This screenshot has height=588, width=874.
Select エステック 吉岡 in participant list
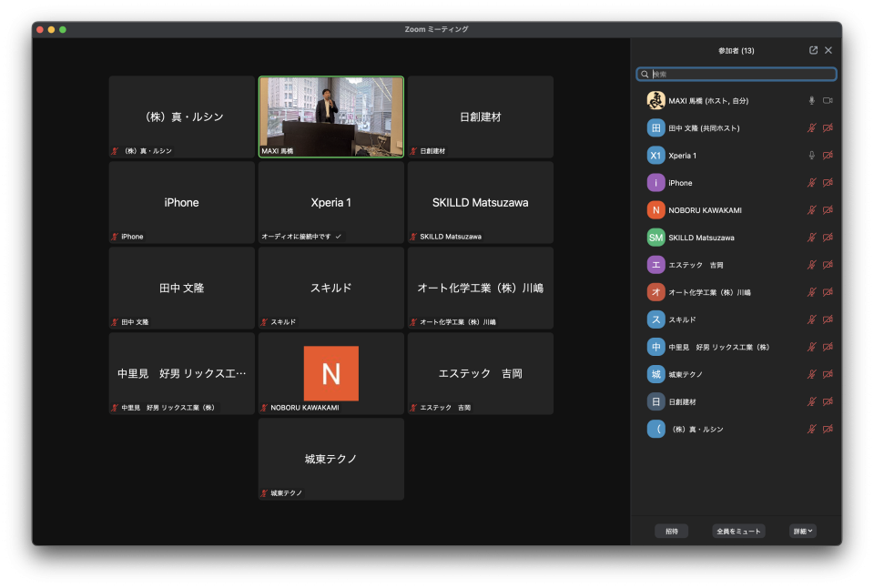pos(696,265)
